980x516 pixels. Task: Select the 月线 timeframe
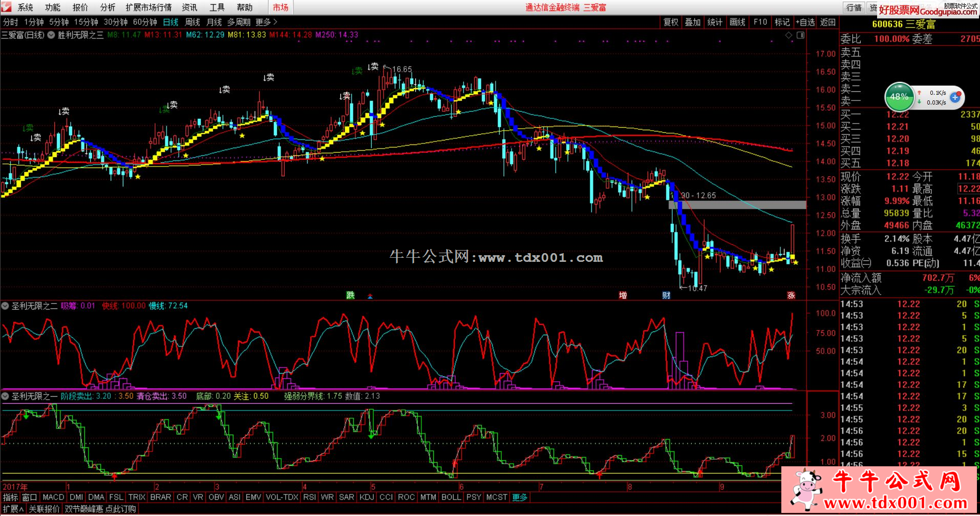click(x=214, y=22)
